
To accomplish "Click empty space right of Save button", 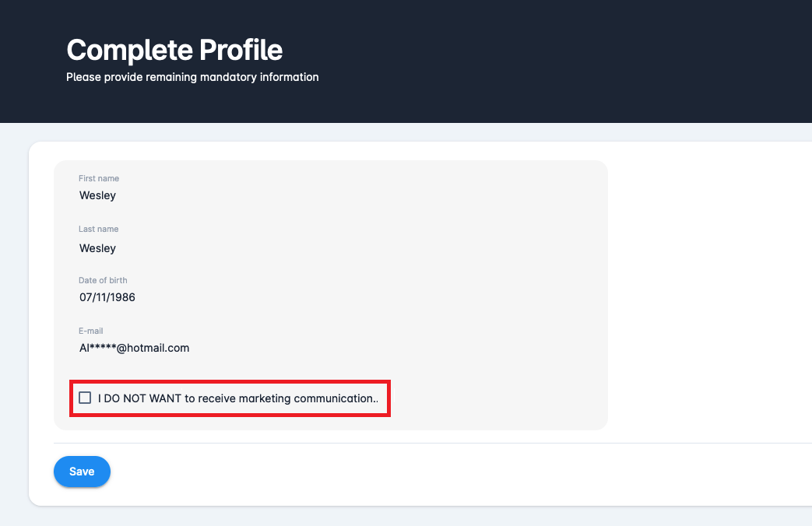I will click(389, 472).
